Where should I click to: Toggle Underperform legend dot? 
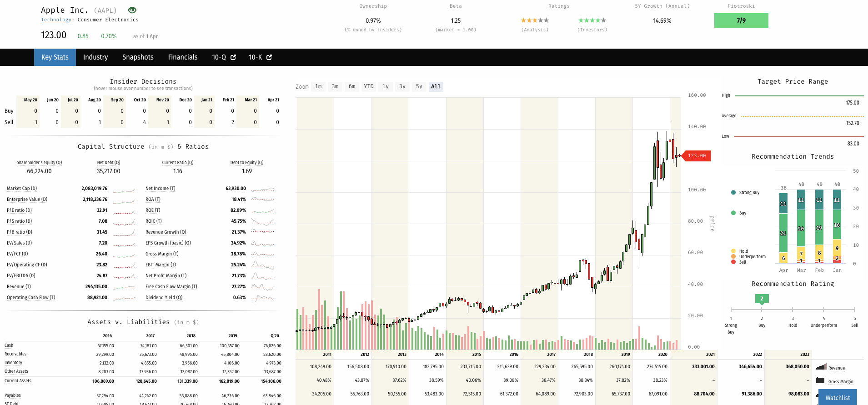[x=733, y=256]
